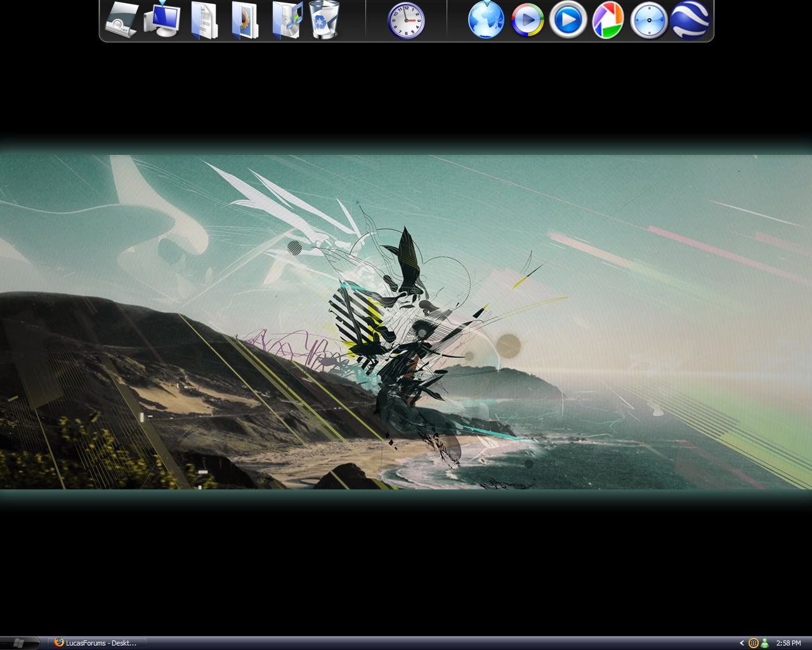Launch Windows Media Center style play icon
Screen dimensions: 812x650
click(527, 20)
